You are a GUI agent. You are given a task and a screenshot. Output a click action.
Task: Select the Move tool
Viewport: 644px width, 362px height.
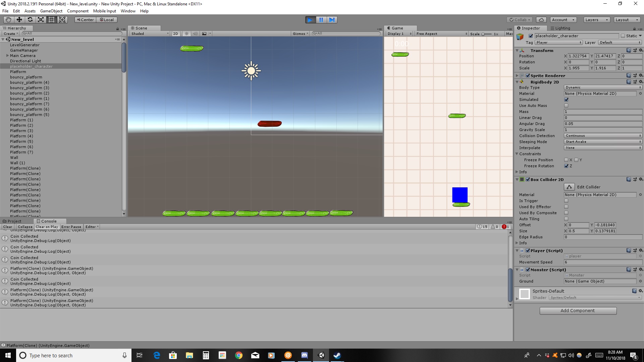point(19,20)
